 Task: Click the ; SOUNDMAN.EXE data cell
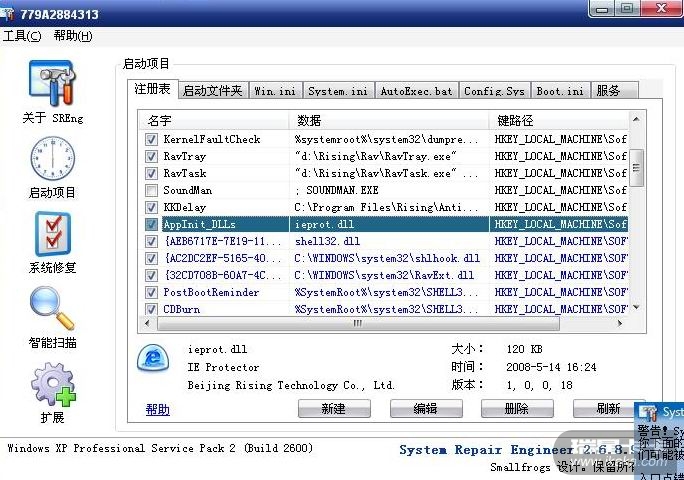[x=336, y=190]
